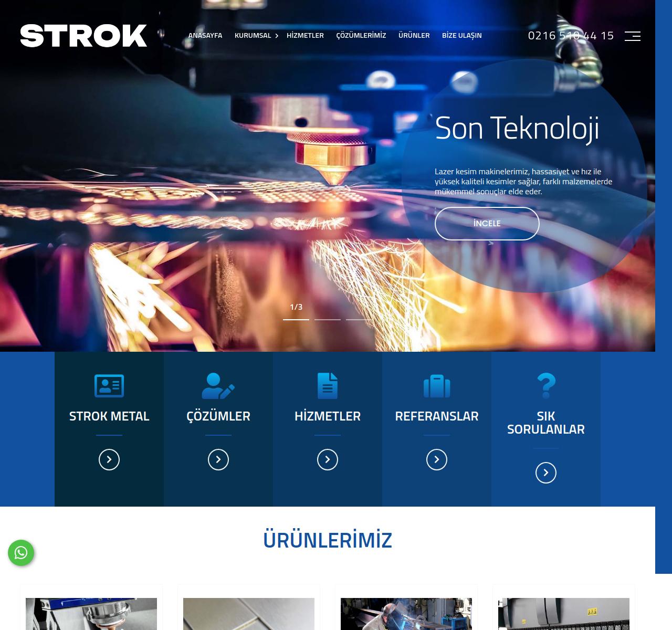Click the arrow circle under ÇÖZÜMLER
The width and height of the screenshot is (672, 630).
point(218,459)
